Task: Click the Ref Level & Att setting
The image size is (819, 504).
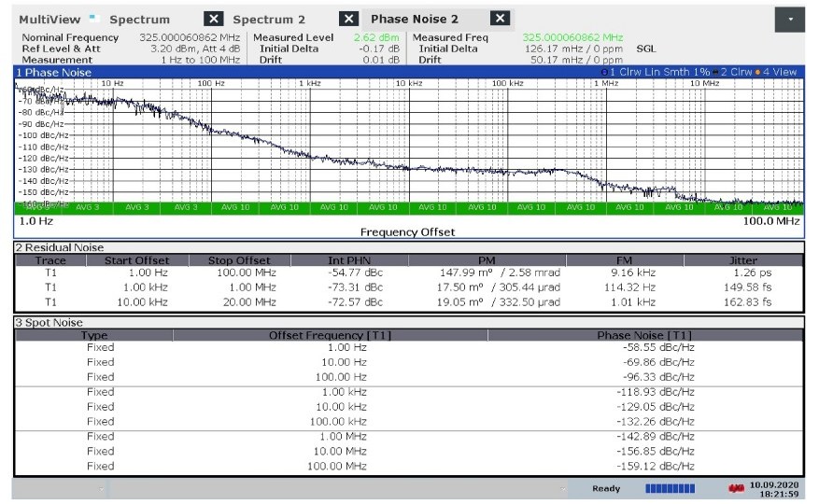Action: click(x=131, y=49)
